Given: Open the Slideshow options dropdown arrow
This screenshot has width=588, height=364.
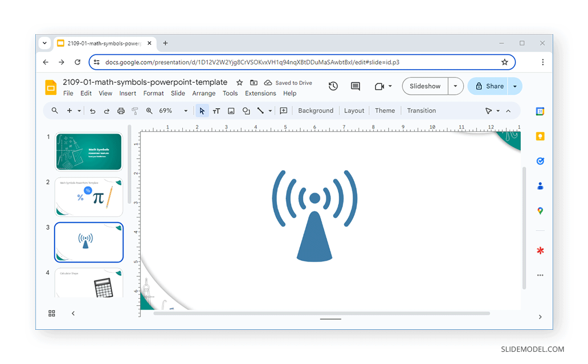Looking at the screenshot, I should (455, 86).
